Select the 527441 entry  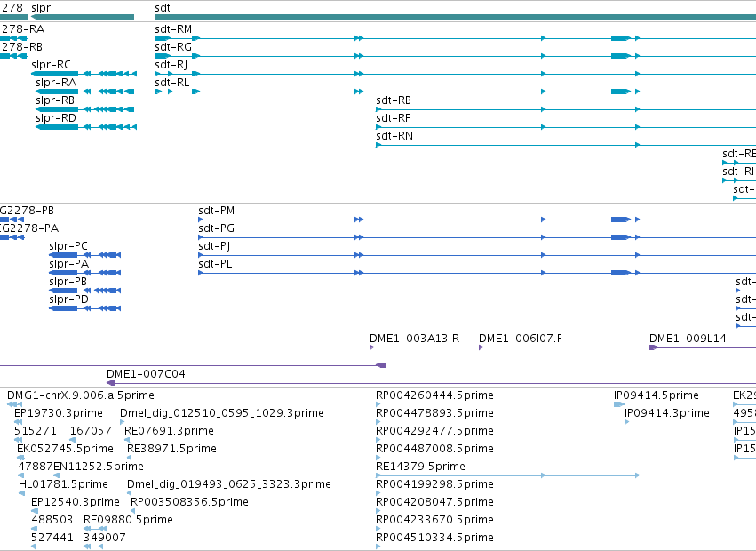52,538
